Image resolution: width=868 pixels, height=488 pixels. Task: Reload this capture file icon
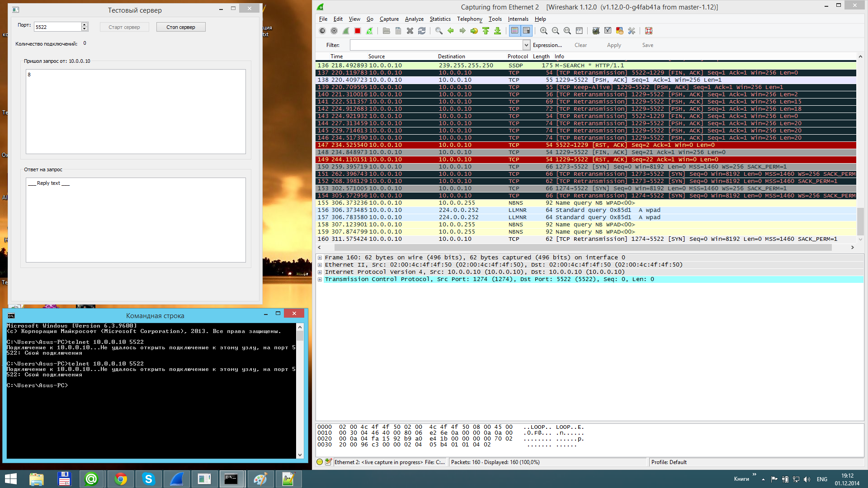click(422, 31)
